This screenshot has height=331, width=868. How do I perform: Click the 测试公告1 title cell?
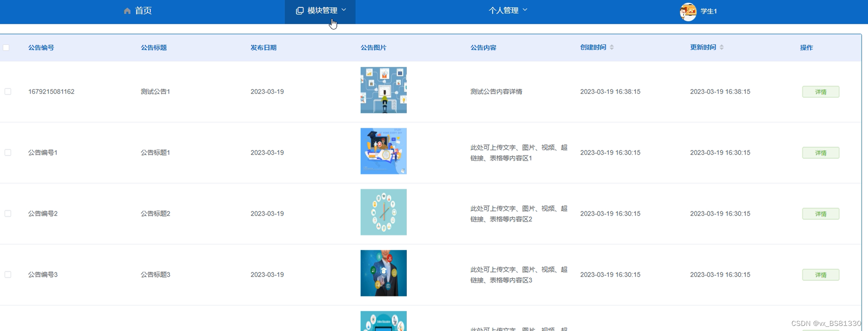pyautogui.click(x=155, y=91)
